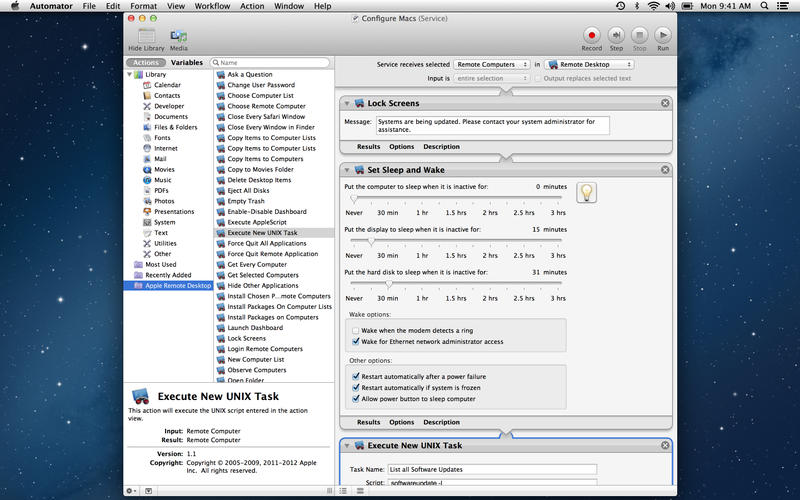Switch to the Variables tab
This screenshot has height=500, width=800.
187,62
